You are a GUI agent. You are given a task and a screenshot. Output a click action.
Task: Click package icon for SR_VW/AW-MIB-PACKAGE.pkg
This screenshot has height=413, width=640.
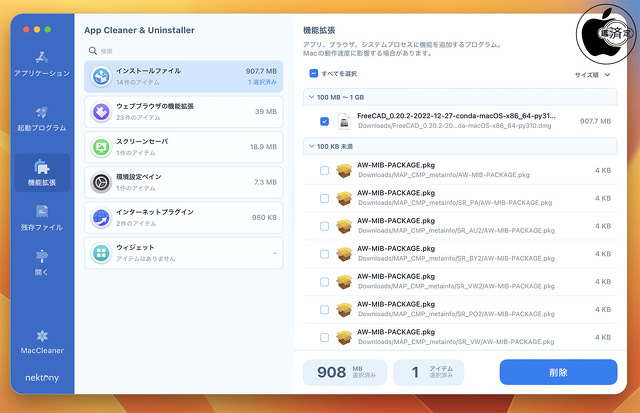pyautogui.click(x=344, y=338)
